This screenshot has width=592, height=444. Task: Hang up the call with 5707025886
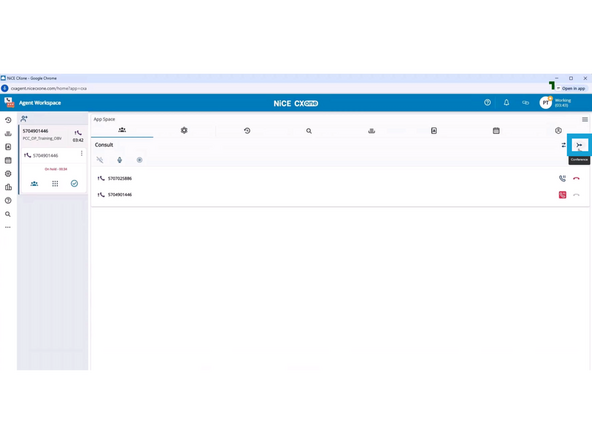point(576,179)
